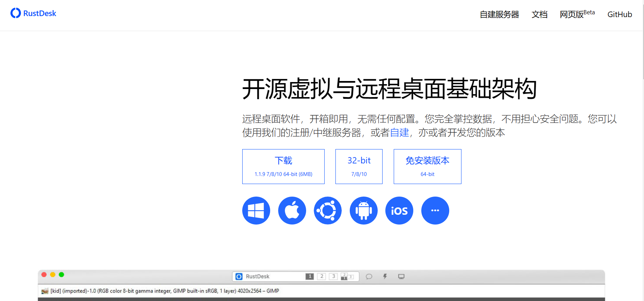The image size is (644, 301).
Task: Open monitor display settings icon in demo toolbar
Action: tap(401, 277)
